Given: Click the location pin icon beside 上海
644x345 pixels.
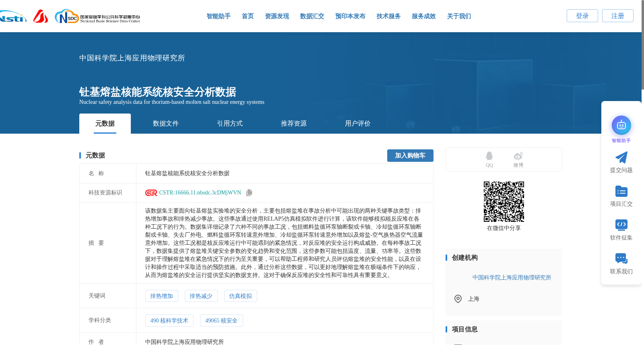Looking at the screenshot, I should pyautogui.click(x=458, y=299).
